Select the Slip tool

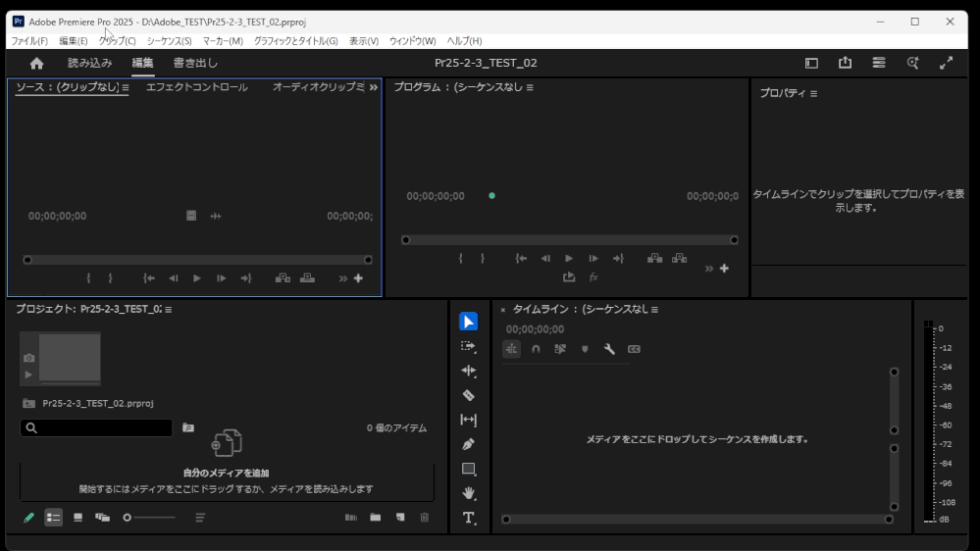point(468,420)
